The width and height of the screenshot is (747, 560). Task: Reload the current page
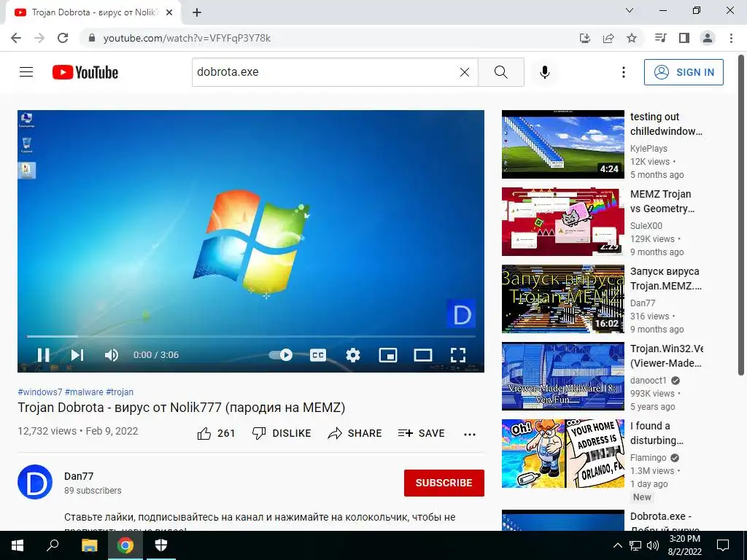coord(63,38)
